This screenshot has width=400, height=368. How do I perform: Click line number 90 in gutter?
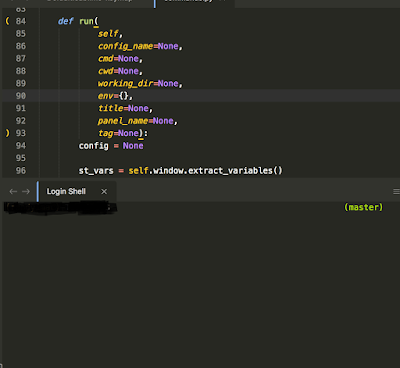21,96
